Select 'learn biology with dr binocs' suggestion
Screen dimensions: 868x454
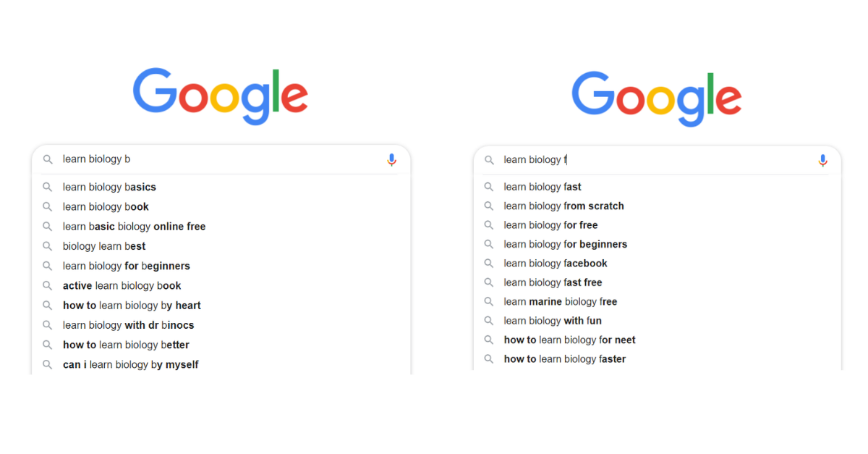pos(128,325)
